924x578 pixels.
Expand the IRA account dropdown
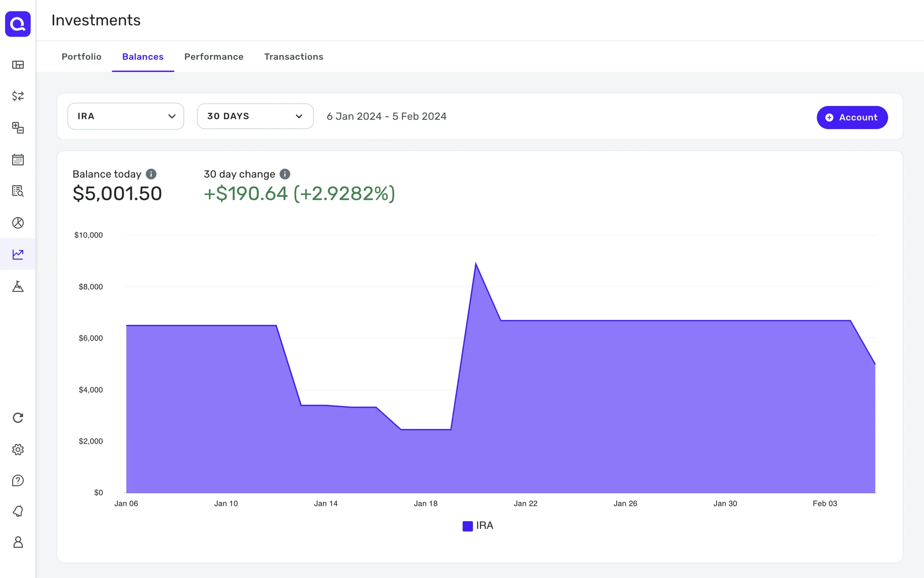[126, 116]
